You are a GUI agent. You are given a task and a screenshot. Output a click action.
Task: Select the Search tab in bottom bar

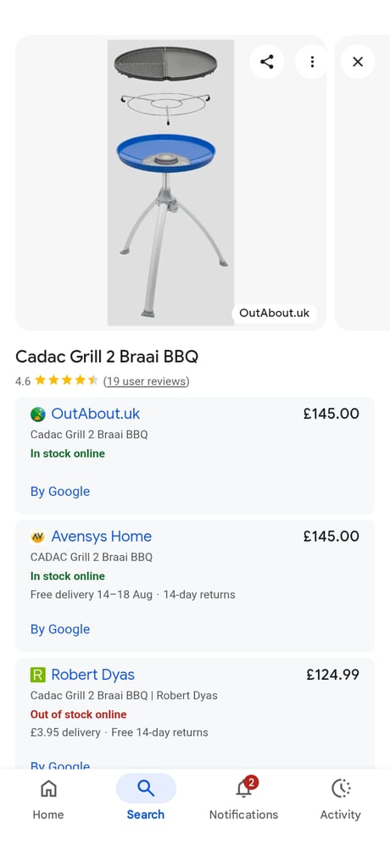[146, 799]
